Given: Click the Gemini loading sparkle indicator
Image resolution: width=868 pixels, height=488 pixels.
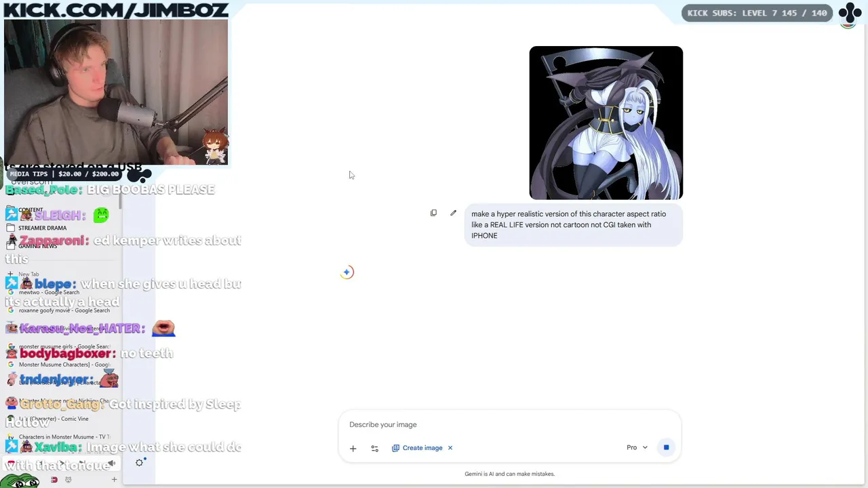Looking at the screenshot, I should coord(347,272).
